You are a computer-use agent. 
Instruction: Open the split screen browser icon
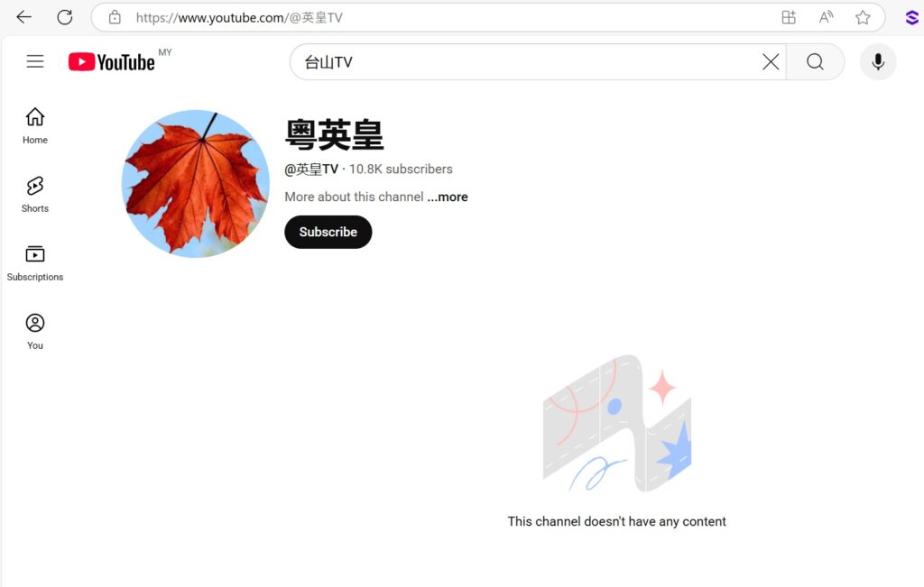(789, 18)
